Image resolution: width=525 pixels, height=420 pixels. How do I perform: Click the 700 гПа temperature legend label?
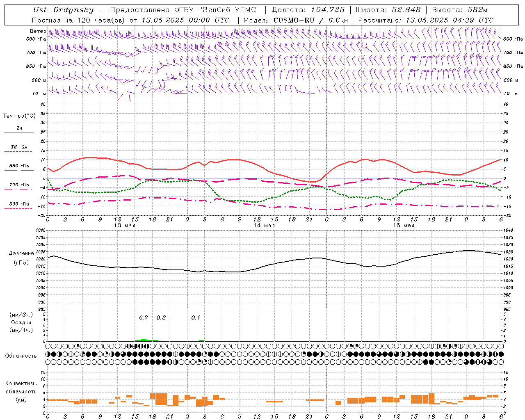[x=19, y=185]
